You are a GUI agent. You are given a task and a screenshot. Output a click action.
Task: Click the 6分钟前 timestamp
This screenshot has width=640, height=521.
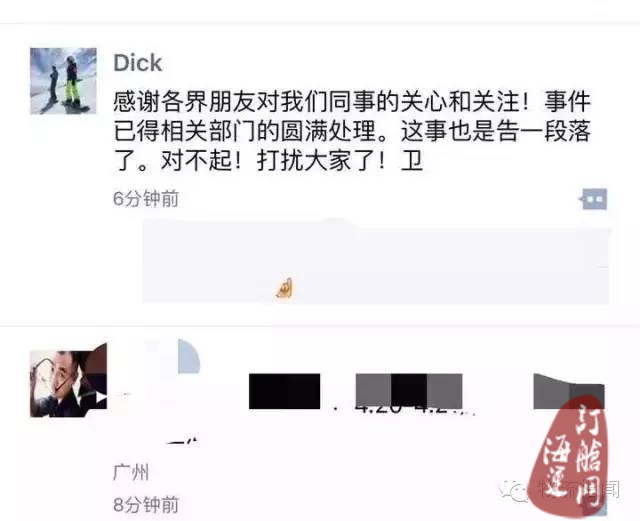[146, 199]
